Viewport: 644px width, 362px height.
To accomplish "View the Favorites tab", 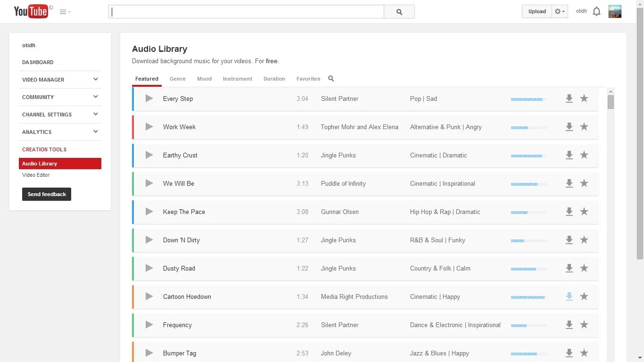I will coord(308,79).
